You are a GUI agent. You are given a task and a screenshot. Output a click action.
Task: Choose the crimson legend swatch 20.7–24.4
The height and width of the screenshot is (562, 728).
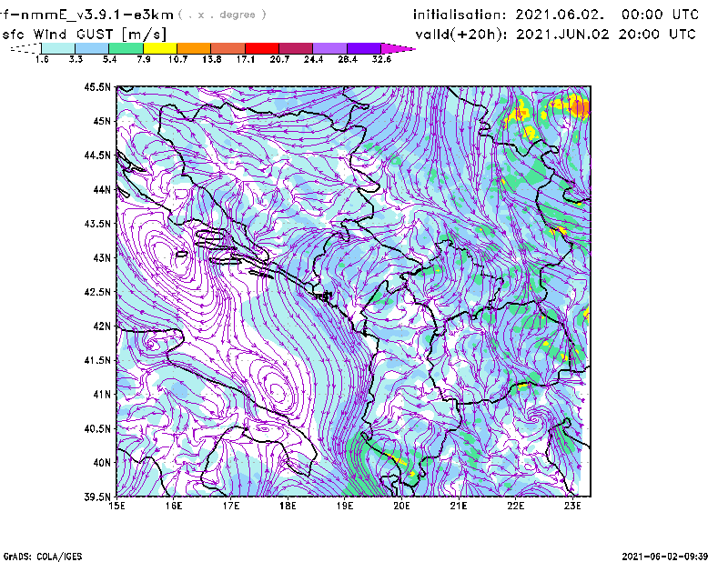[296, 48]
